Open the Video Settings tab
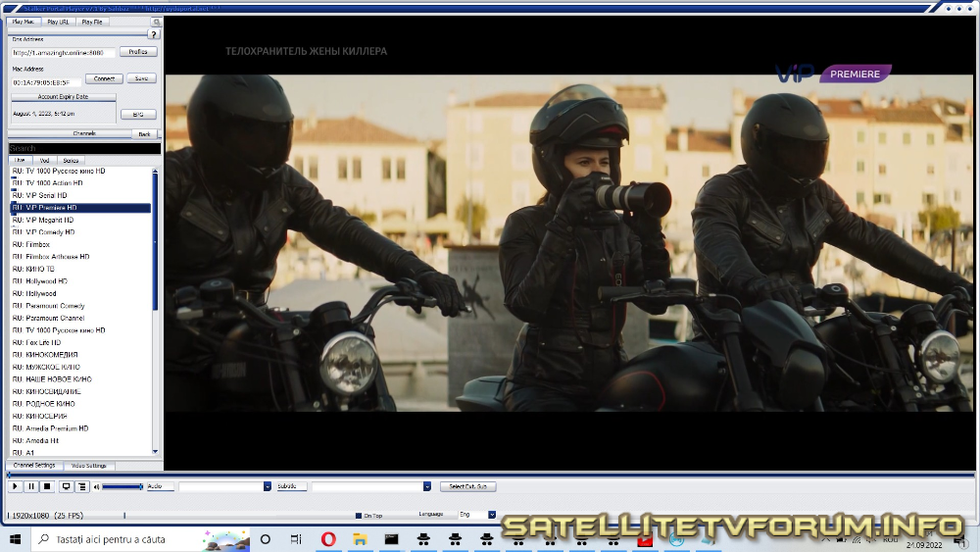Viewport: 980px width, 552px height. 89,466
